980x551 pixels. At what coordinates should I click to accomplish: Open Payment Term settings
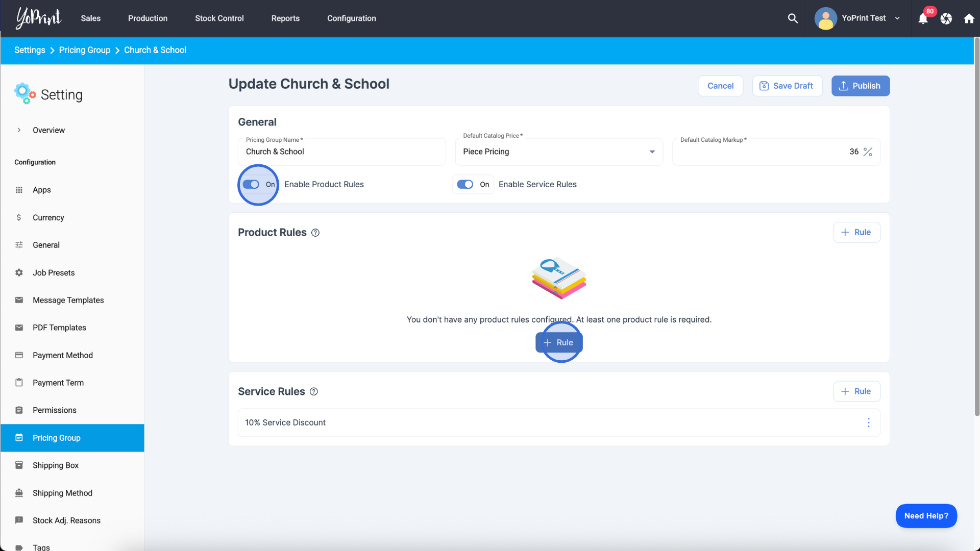point(58,383)
